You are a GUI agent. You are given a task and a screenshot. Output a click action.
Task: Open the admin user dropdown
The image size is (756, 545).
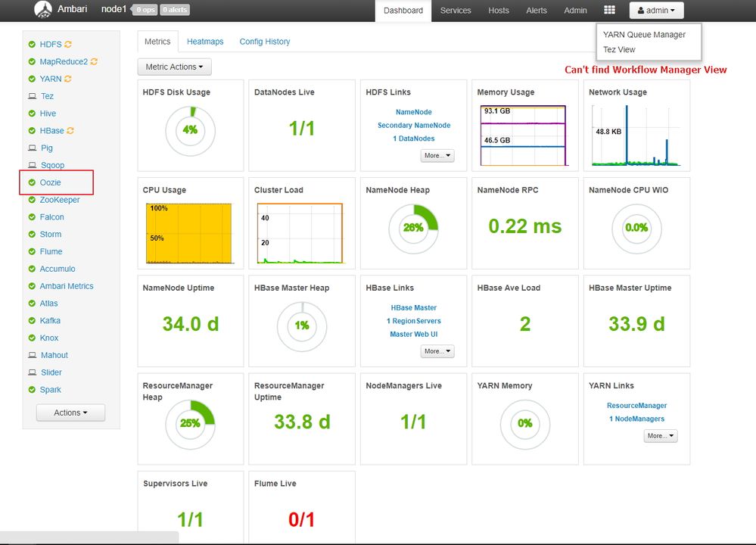pos(656,10)
